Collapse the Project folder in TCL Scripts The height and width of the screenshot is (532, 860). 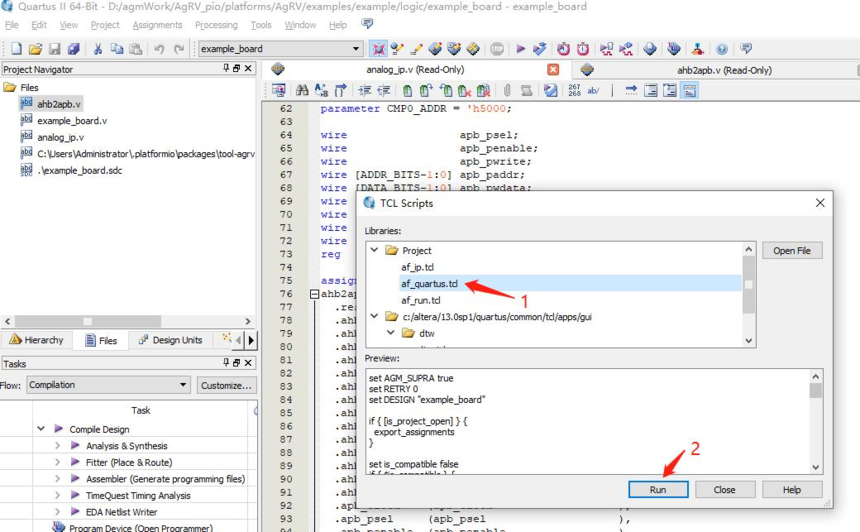[375, 250]
